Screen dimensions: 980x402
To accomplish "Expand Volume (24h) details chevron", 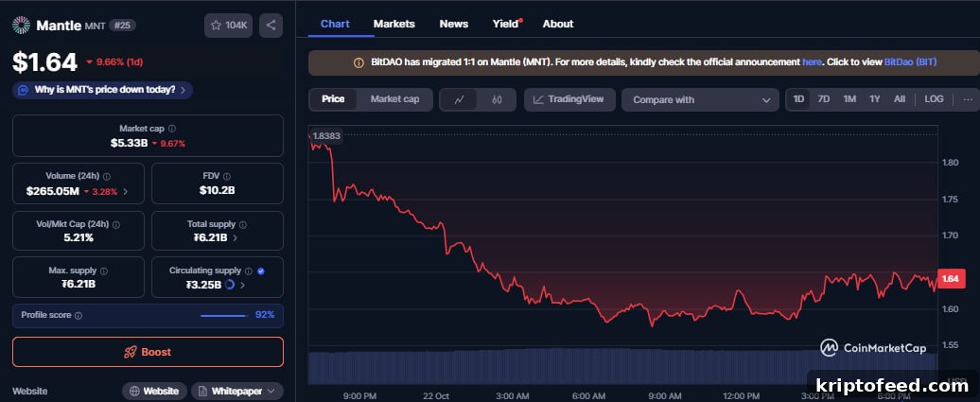I will (x=126, y=192).
